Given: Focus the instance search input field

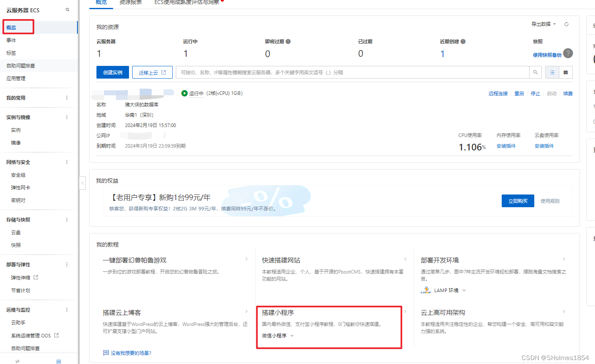Looking at the screenshot, I should tap(352, 72).
